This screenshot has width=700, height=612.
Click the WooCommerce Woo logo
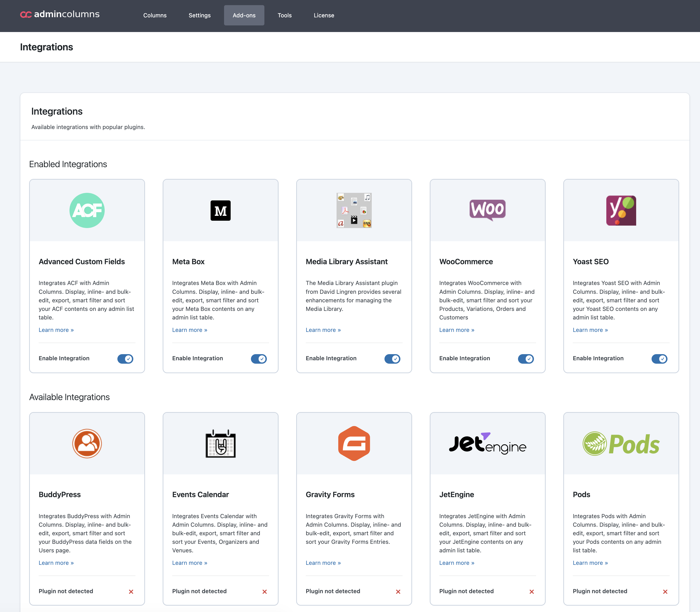pos(487,210)
